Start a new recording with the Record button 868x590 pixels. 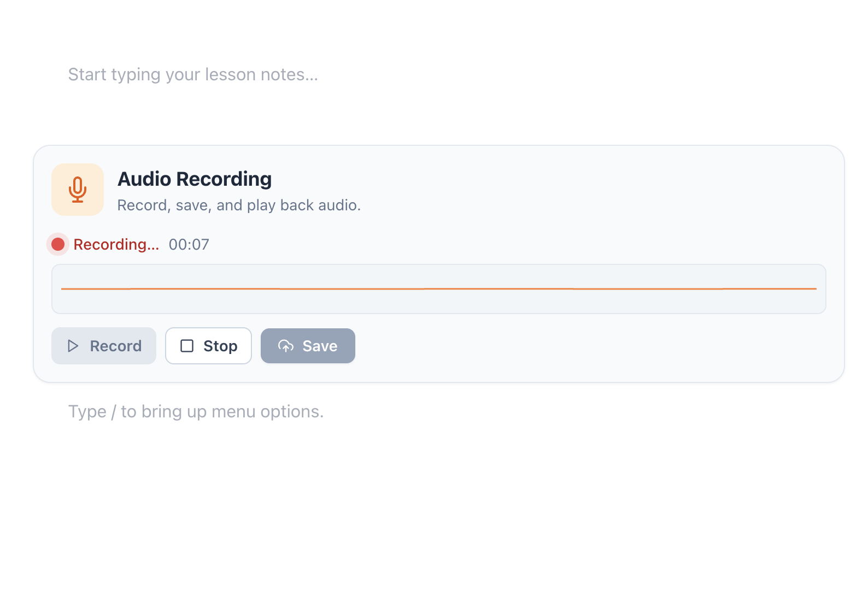pos(103,346)
